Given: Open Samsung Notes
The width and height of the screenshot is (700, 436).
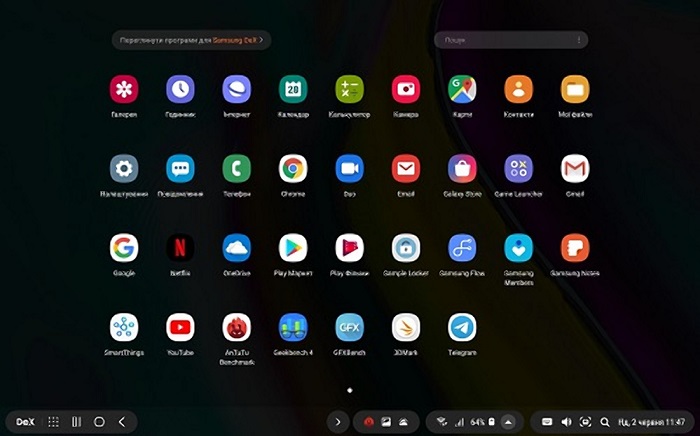Looking at the screenshot, I should click(x=575, y=248).
